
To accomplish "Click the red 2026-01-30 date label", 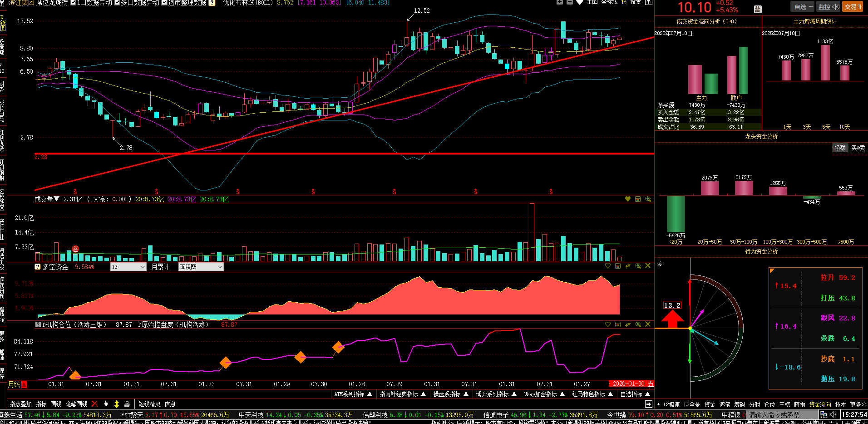I will (631, 384).
